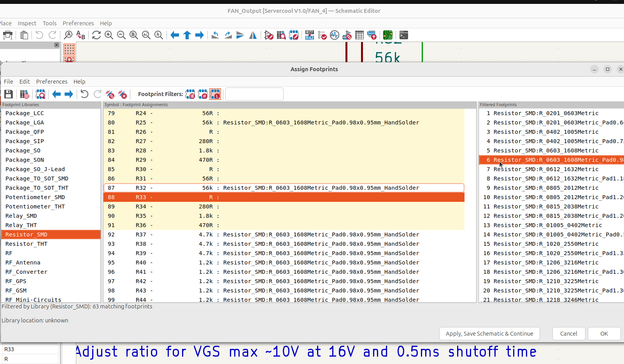Open Inspect menu in Schematic Editor
Viewport: 624px width, 364px height.
point(27,23)
